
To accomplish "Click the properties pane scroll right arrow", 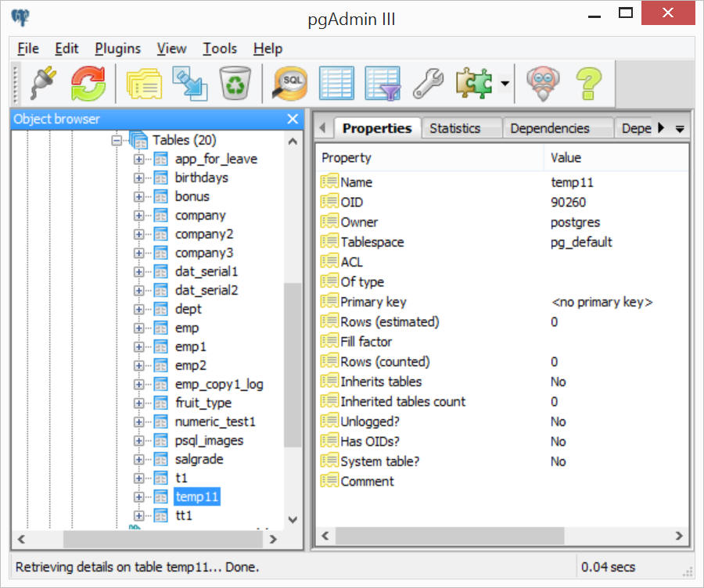I will tap(679, 536).
